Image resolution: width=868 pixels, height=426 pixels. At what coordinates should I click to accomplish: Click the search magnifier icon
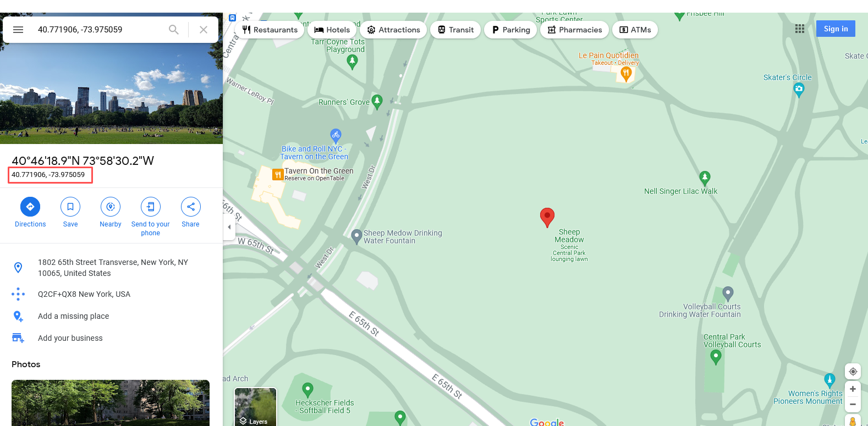click(x=174, y=30)
